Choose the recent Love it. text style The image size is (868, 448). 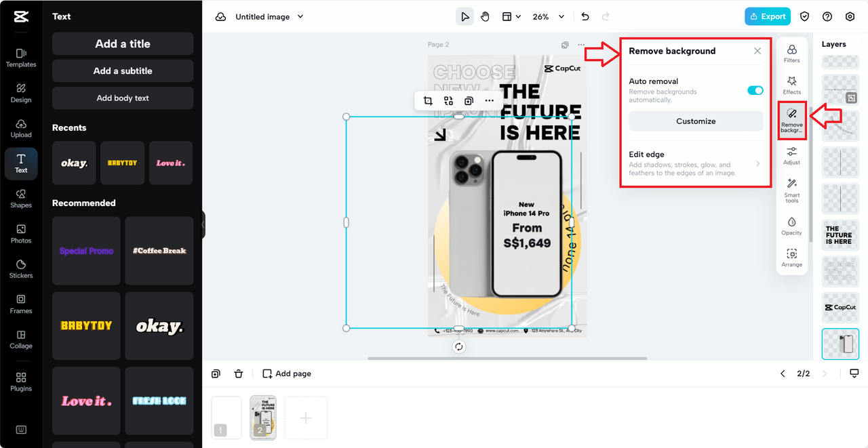[171, 163]
